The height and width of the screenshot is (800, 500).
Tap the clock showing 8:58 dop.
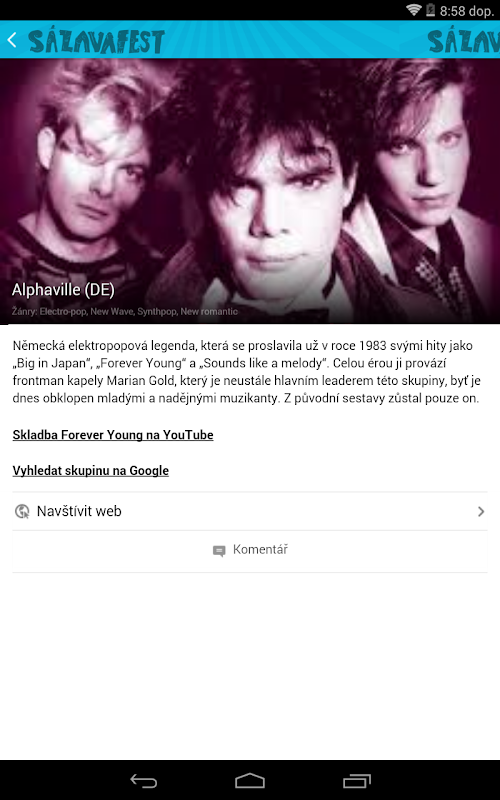coord(467,11)
